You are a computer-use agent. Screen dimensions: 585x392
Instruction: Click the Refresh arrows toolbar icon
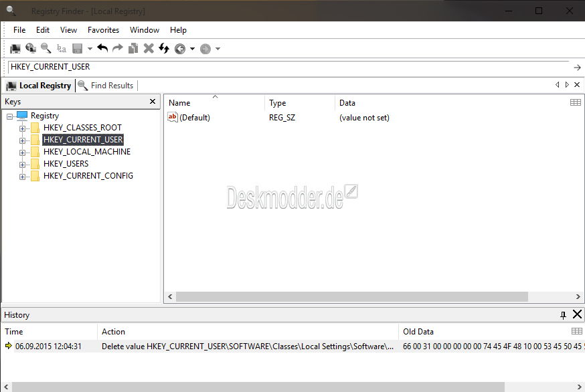point(164,48)
